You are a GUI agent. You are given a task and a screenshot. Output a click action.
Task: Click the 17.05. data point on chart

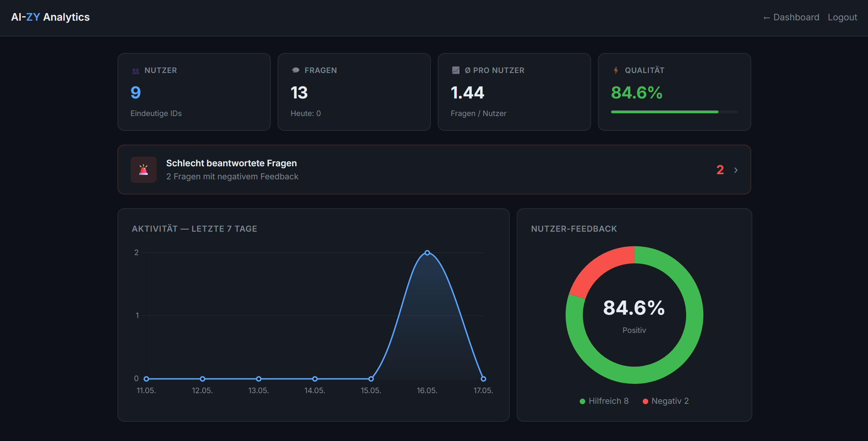click(483, 379)
